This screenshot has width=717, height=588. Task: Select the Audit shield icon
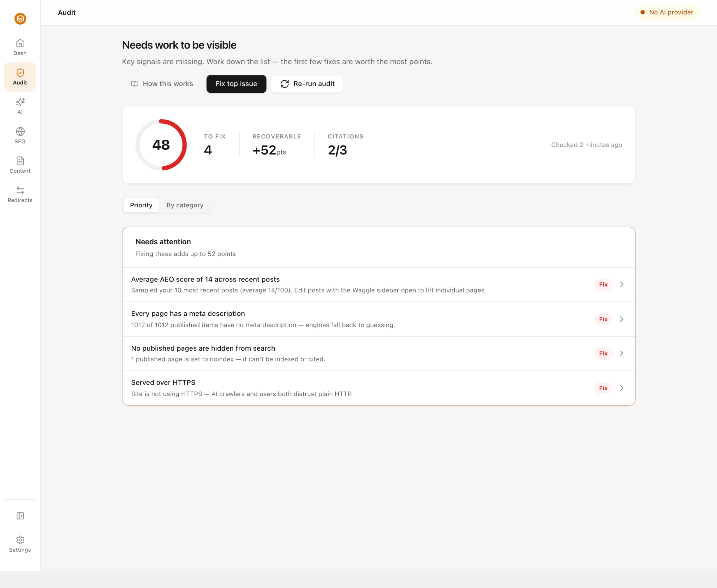(20, 72)
